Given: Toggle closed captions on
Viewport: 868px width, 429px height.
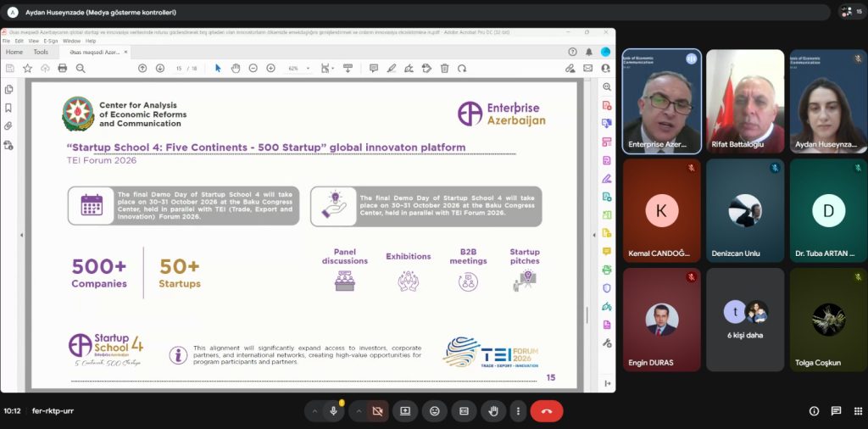Looking at the screenshot, I should click(x=464, y=411).
